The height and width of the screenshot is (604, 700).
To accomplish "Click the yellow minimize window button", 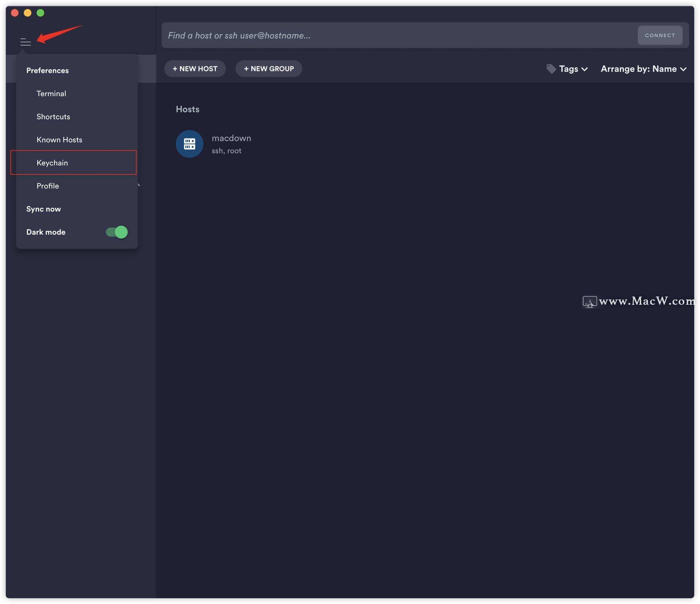I will pyautogui.click(x=28, y=13).
